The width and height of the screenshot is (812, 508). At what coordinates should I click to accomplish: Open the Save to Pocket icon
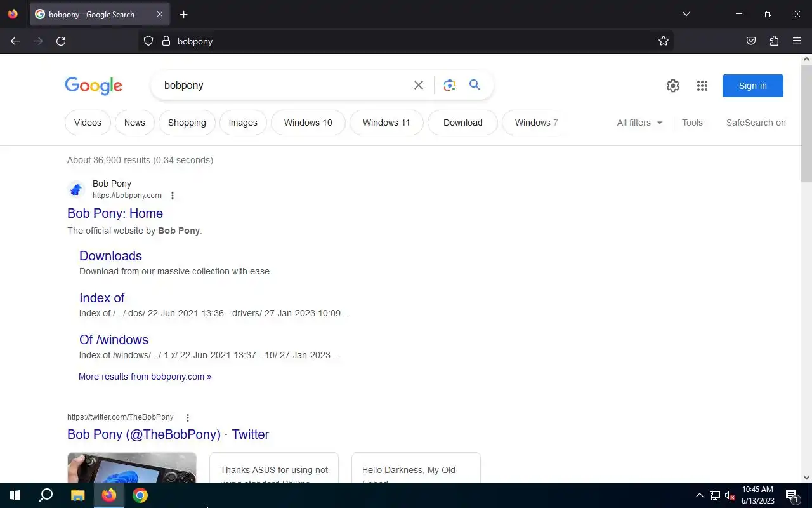(x=751, y=41)
